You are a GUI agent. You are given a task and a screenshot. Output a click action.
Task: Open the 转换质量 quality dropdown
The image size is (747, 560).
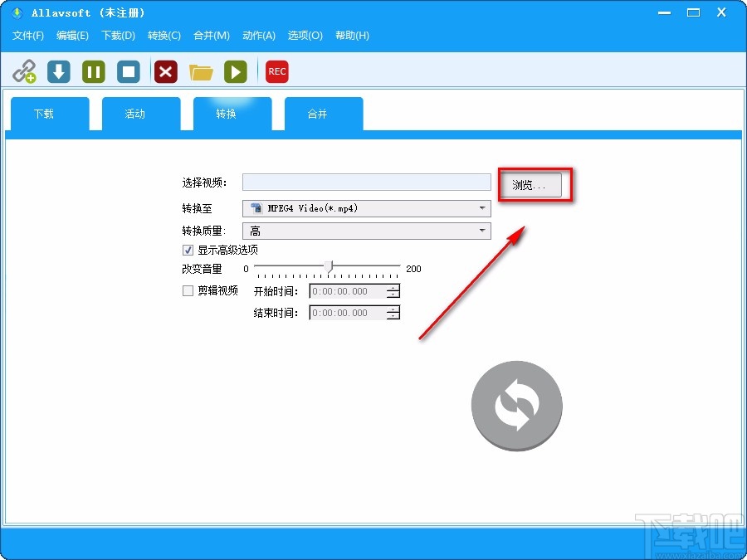click(x=483, y=231)
